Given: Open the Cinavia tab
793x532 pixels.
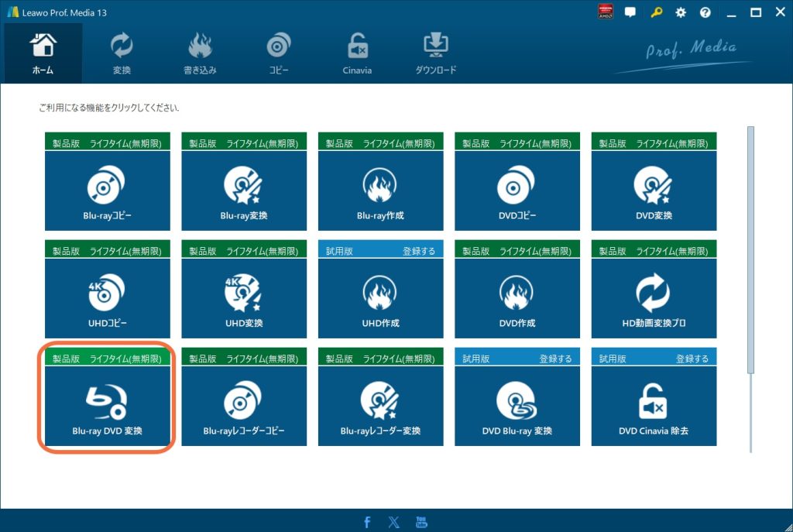Looking at the screenshot, I should coord(357,53).
